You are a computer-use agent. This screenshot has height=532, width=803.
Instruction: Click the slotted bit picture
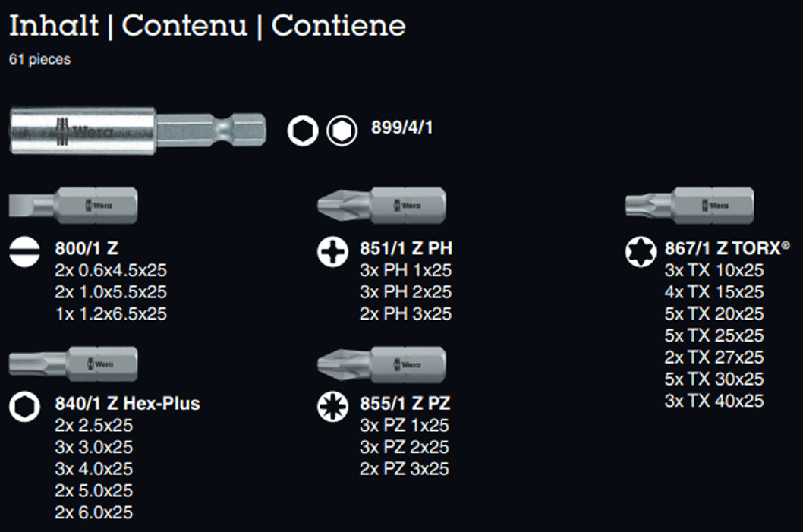pyautogui.click(x=73, y=206)
